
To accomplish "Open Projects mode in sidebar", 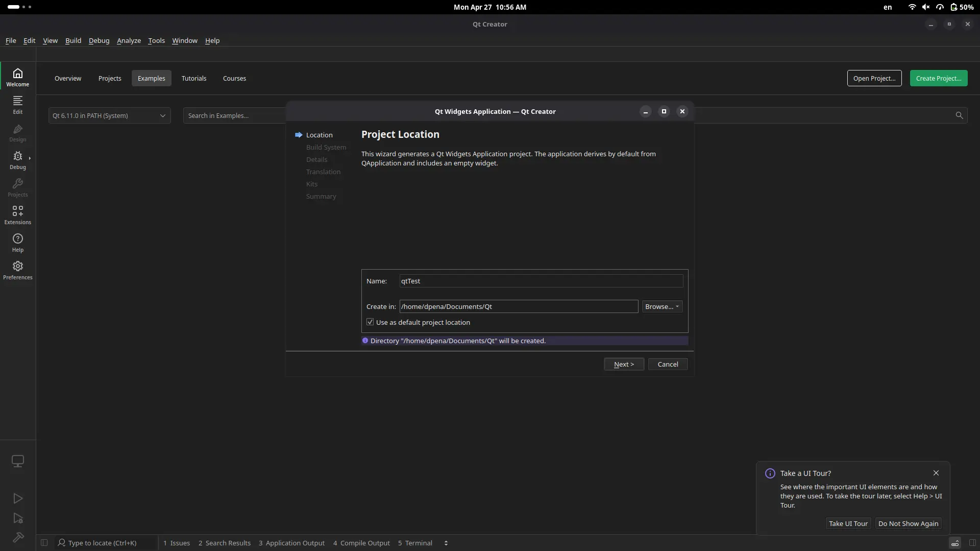I will (x=18, y=187).
